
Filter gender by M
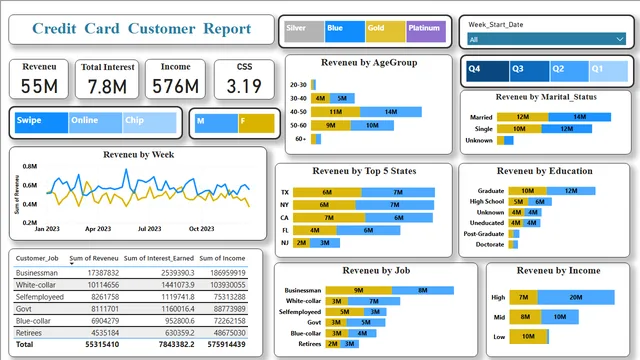(x=216, y=123)
